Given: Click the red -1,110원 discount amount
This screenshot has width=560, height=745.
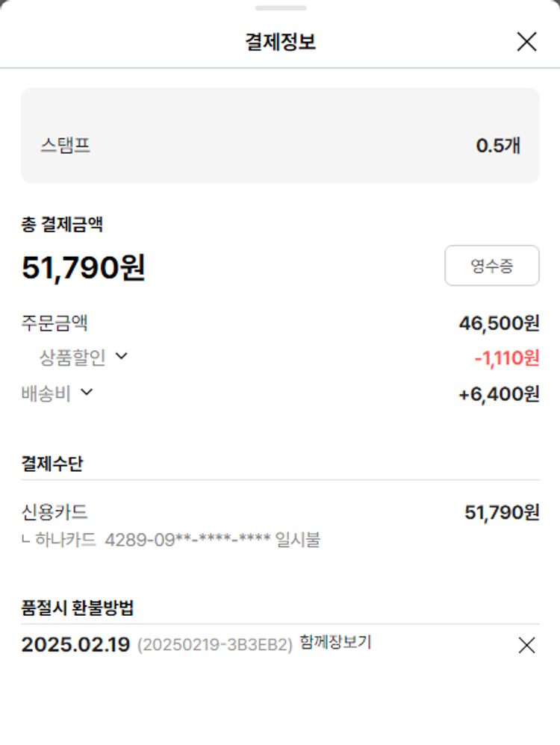Looking at the screenshot, I should tap(506, 358).
